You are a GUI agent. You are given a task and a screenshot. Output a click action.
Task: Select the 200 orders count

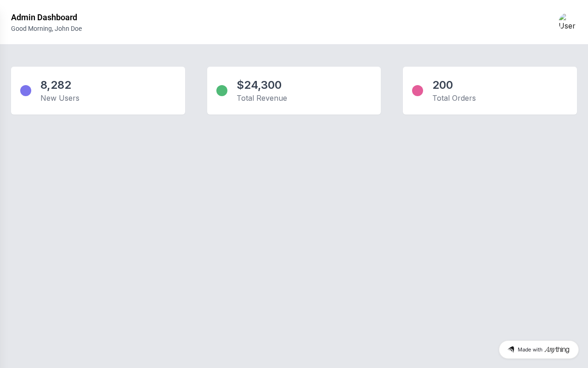point(443,85)
